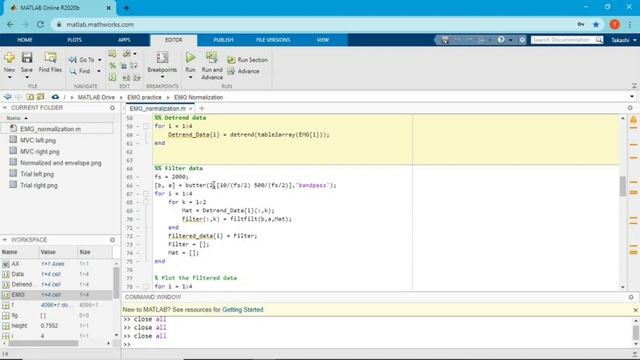Screen dimensions: 640x360
Task: Open the New dropdown arrow
Action: (x=9, y=78)
